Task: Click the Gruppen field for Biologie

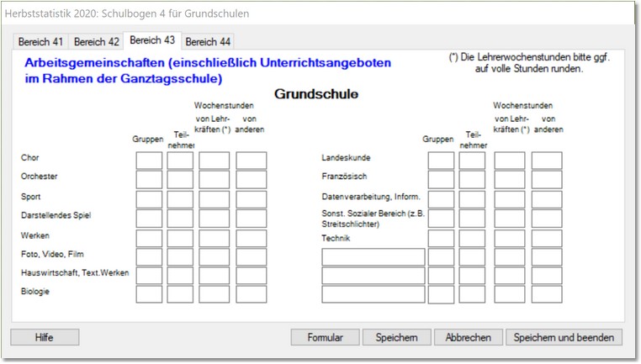Action: click(x=149, y=294)
